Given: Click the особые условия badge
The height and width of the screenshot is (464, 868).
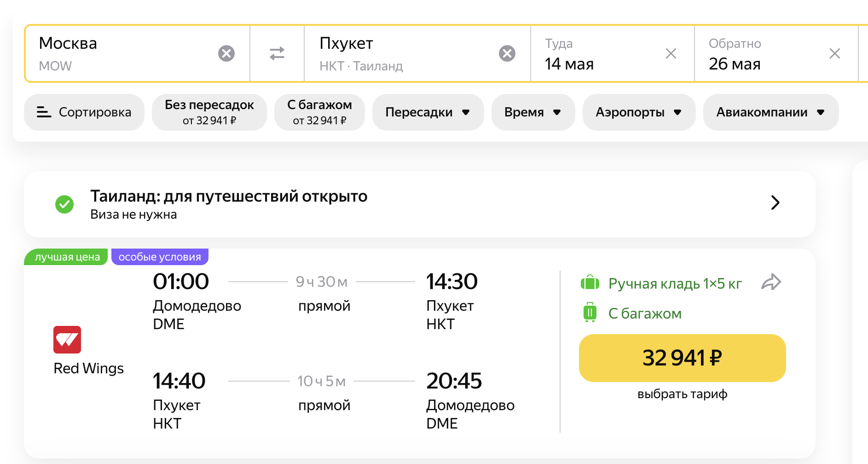Looking at the screenshot, I should point(160,257).
